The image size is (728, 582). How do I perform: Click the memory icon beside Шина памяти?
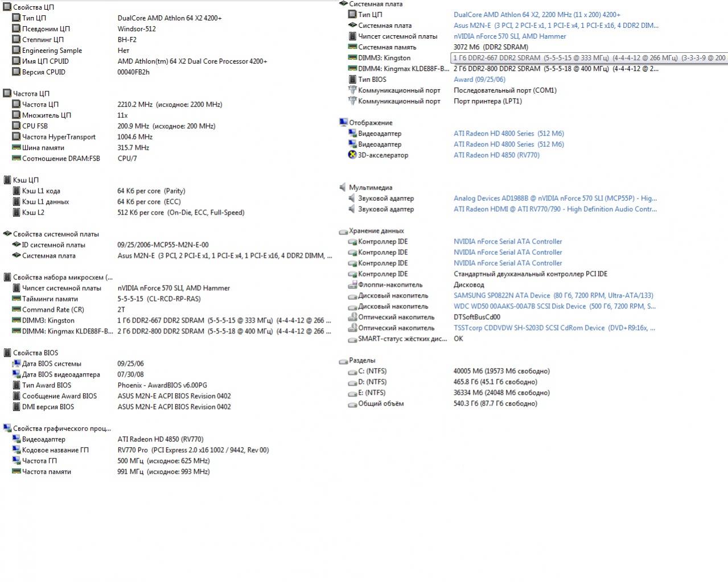tap(16, 147)
